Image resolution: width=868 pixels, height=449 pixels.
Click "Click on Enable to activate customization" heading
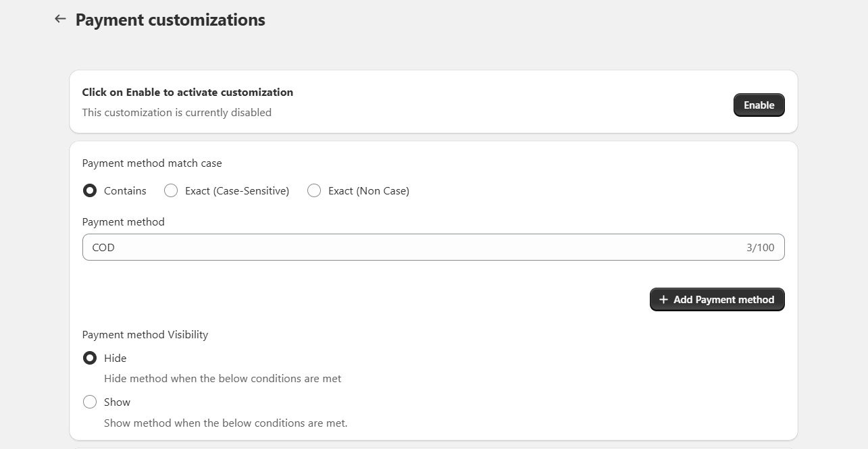(x=188, y=93)
